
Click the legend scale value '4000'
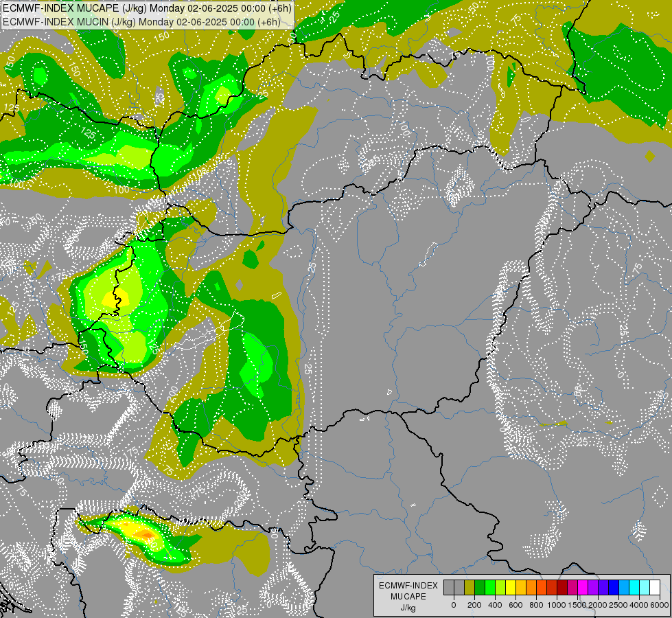pos(639,605)
